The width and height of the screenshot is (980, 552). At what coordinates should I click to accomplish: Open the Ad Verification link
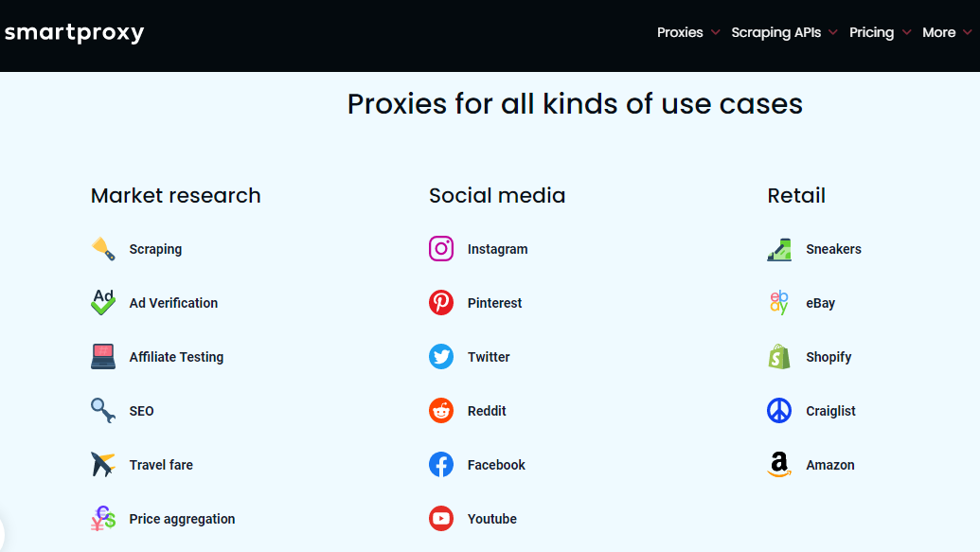click(173, 303)
